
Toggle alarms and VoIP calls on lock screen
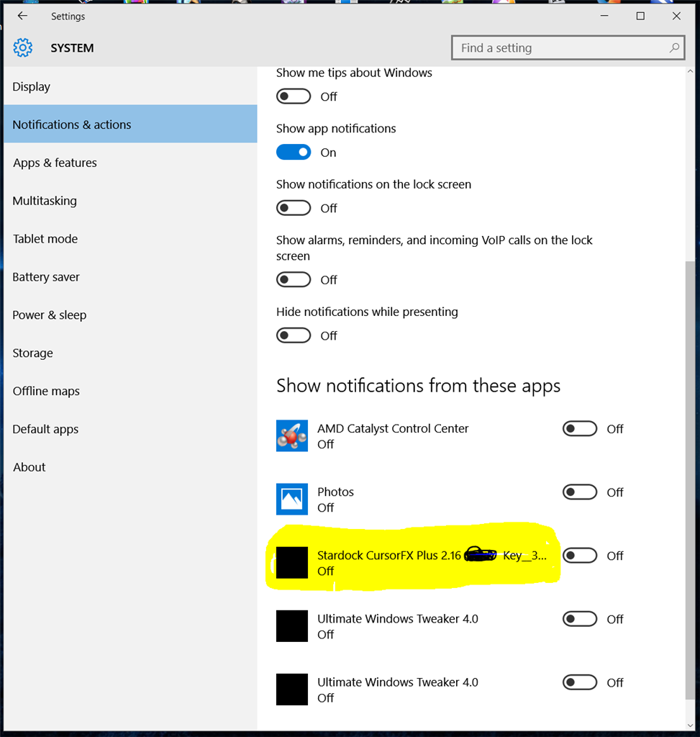[294, 280]
